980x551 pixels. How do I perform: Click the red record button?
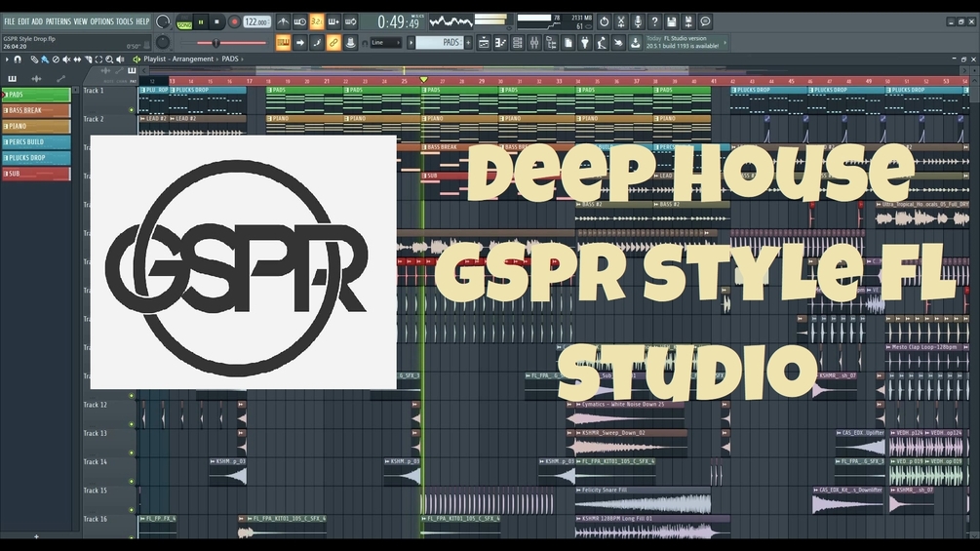(234, 21)
